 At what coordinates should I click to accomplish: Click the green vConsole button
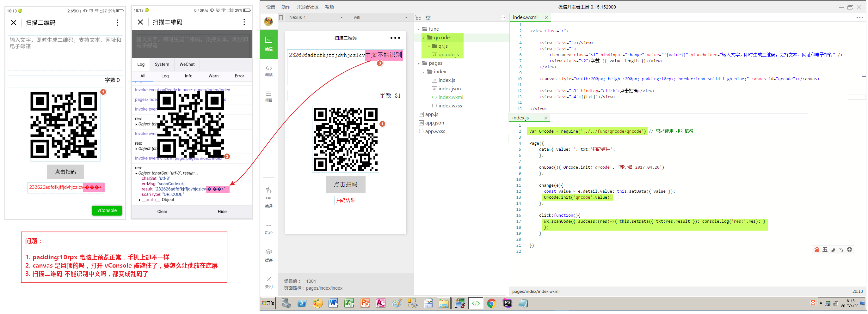pos(107,211)
